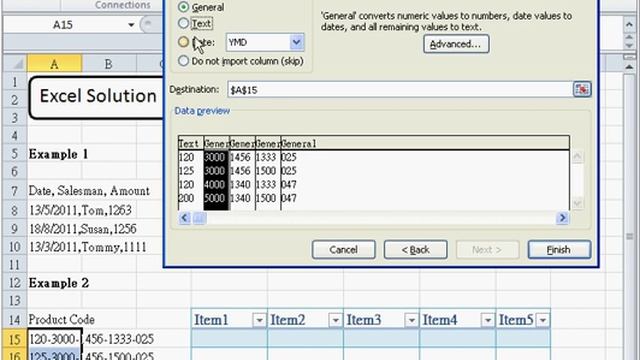Click the Select All corner of the sheet

(15, 64)
